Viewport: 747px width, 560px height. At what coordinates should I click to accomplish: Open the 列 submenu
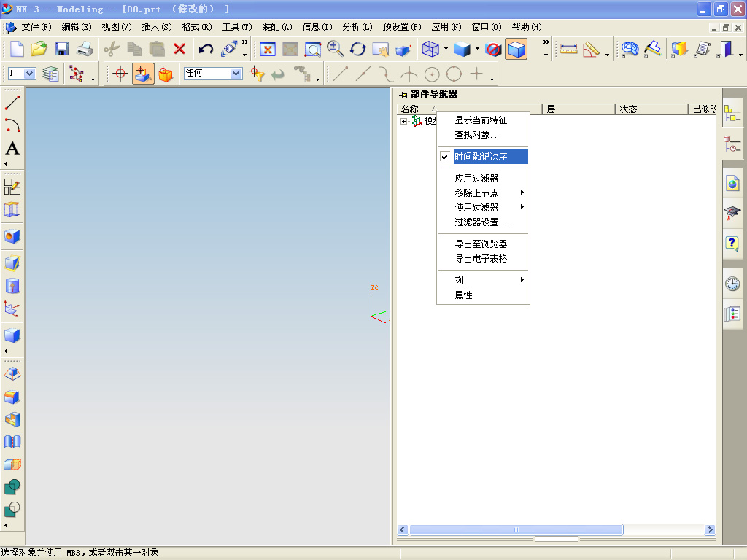coord(483,281)
